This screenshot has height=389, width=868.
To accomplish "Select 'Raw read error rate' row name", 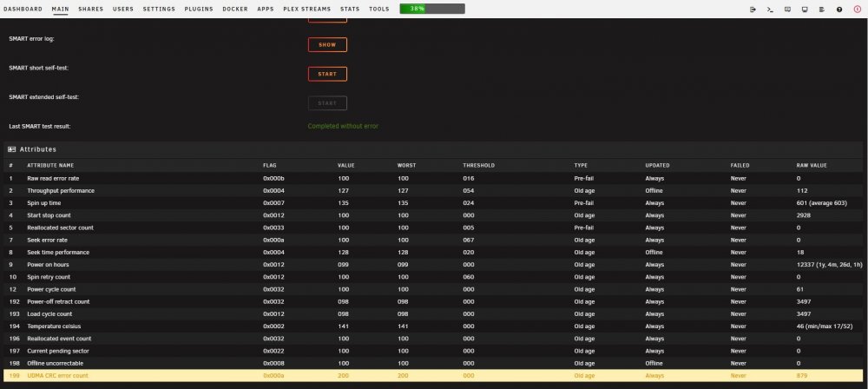I will coord(53,178).
